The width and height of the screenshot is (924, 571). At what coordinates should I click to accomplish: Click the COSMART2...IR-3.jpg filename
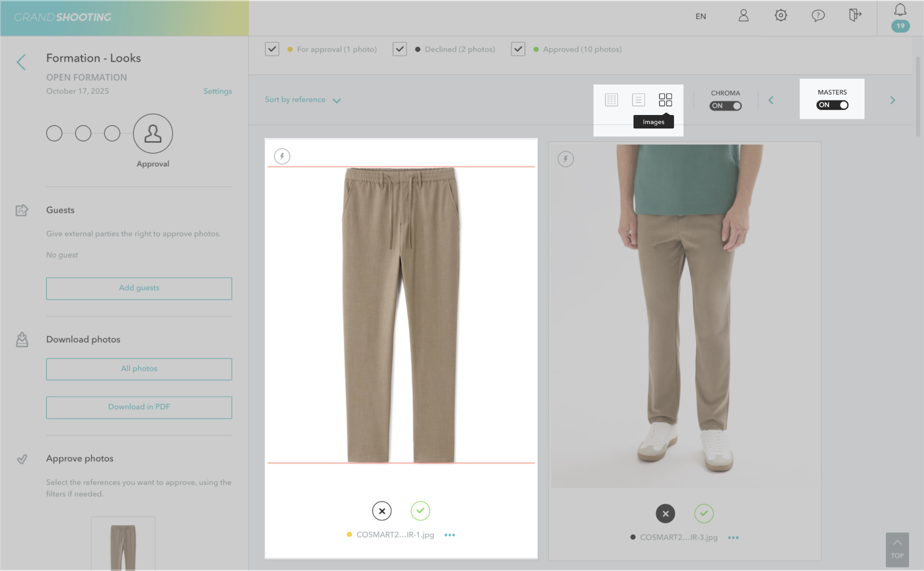click(x=678, y=537)
